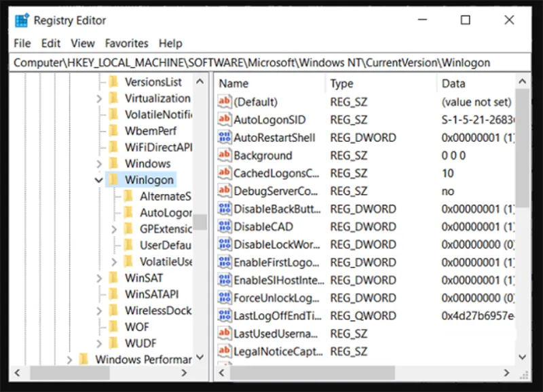
Task: Collapse the Winlogon key
Action: tap(99, 180)
